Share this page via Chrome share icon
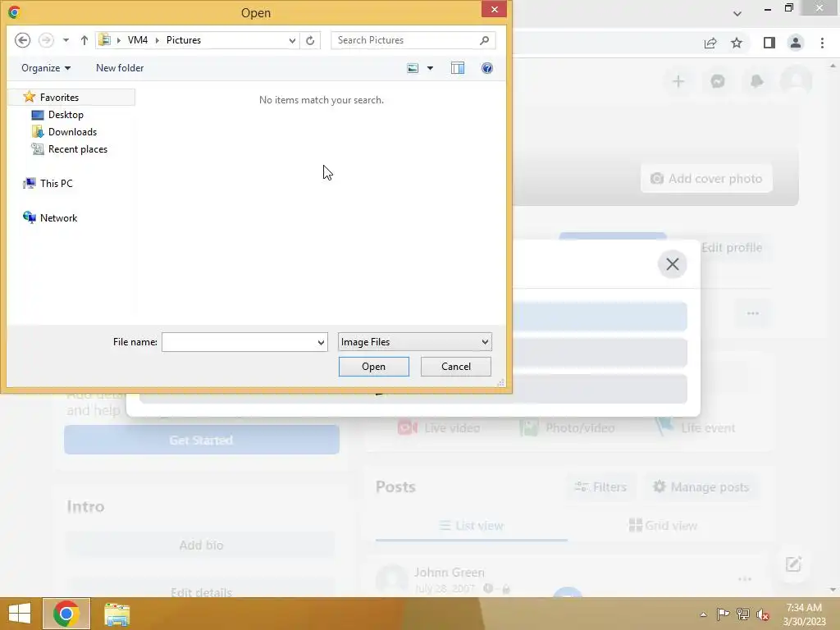 [710, 43]
